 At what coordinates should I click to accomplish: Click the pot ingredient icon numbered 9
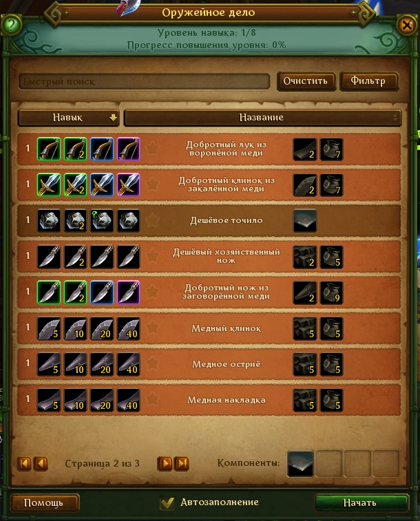[x=331, y=293]
